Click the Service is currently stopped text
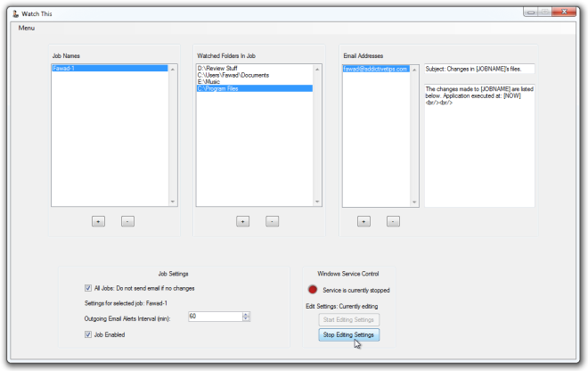This screenshot has height=371, width=588. 356,290
